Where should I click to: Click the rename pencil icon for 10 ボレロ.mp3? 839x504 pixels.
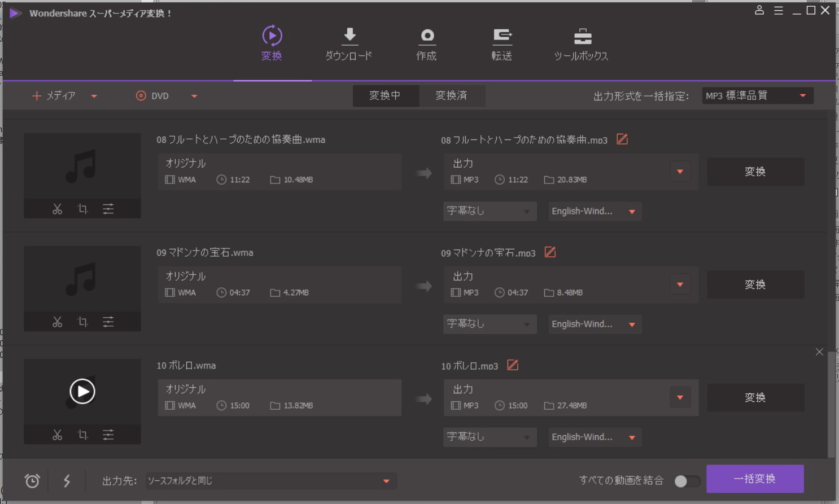tap(513, 365)
